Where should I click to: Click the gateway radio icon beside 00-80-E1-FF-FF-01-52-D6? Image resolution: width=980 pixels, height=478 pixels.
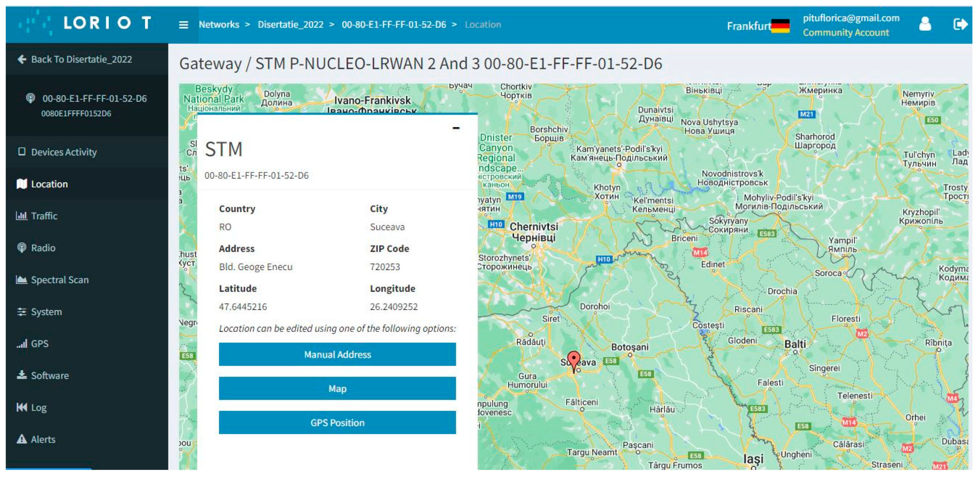pos(31,98)
